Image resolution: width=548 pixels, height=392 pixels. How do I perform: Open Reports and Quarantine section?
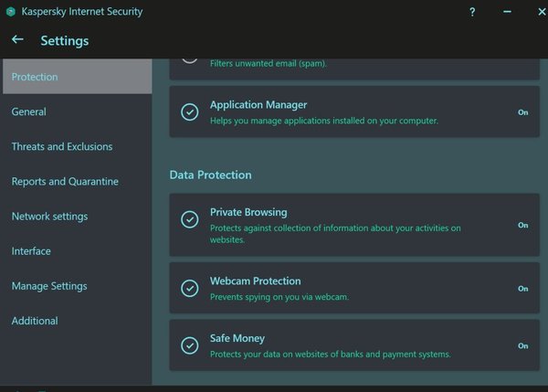click(x=65, y=181)
